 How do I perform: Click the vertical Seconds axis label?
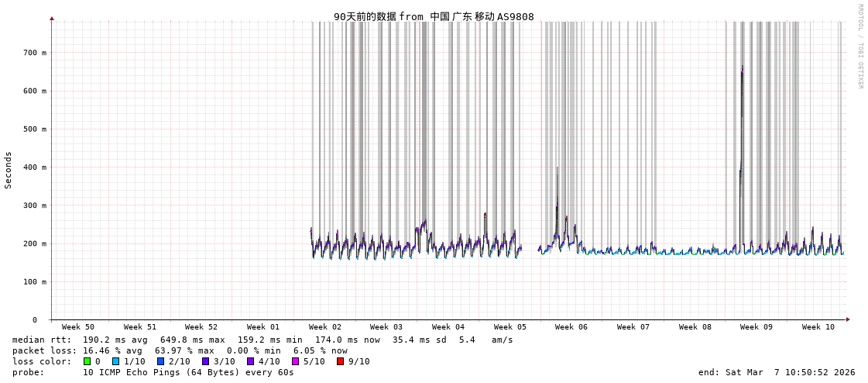coord(9,170)
